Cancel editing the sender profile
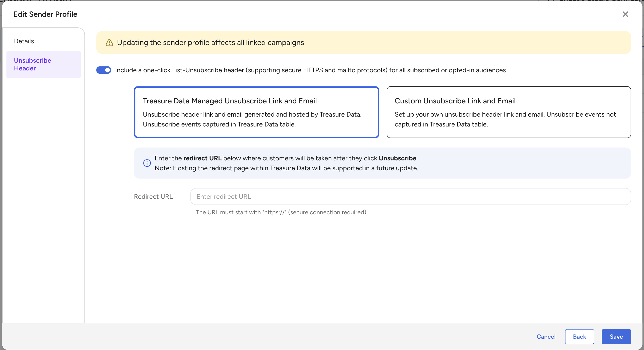Screen dimensions: 644x350 coord(546,337)
